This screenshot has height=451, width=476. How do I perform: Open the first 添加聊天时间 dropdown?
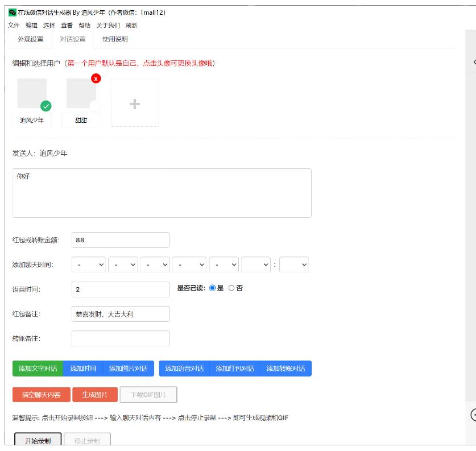click(89, 264)
